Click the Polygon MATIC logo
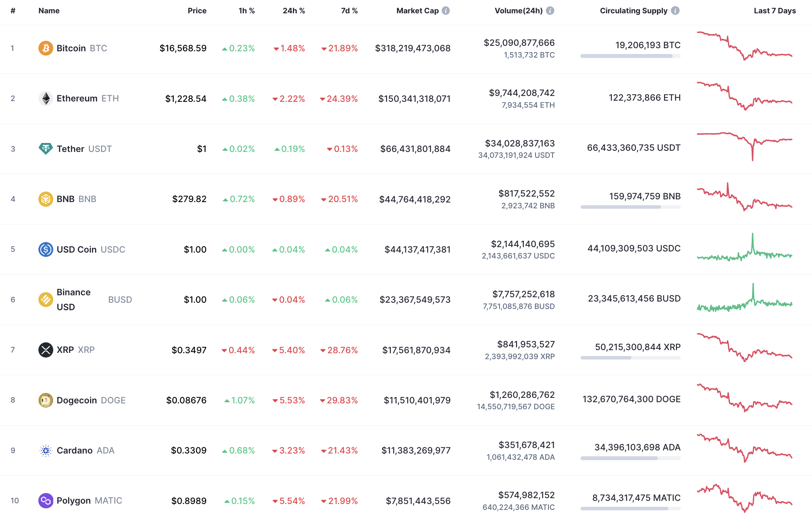The image size is (812, 524). tap(46, 501)
